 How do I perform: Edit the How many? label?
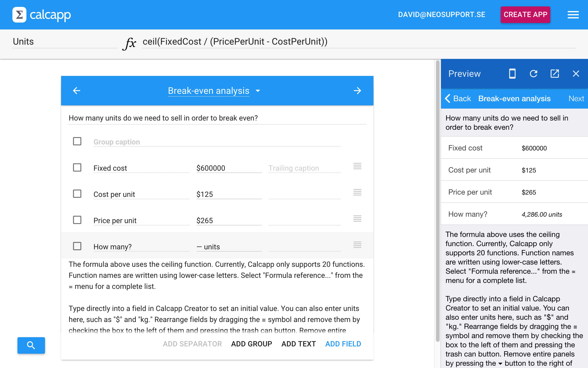pos(141,247)
